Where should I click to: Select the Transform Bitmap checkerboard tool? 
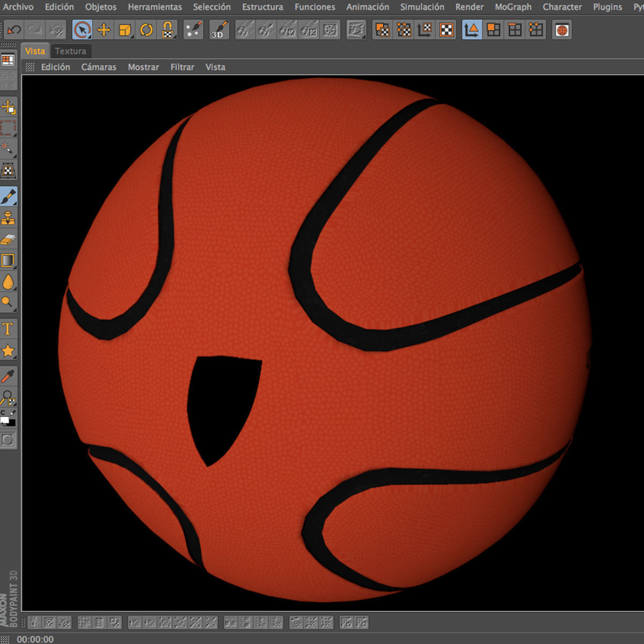click(8, 171)
